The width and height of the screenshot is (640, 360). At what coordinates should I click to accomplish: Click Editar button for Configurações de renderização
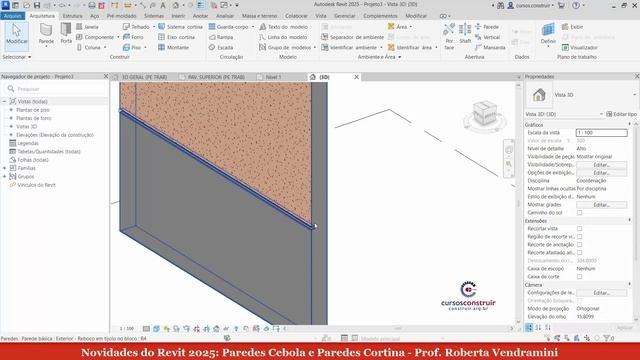(x=601, y=293)
